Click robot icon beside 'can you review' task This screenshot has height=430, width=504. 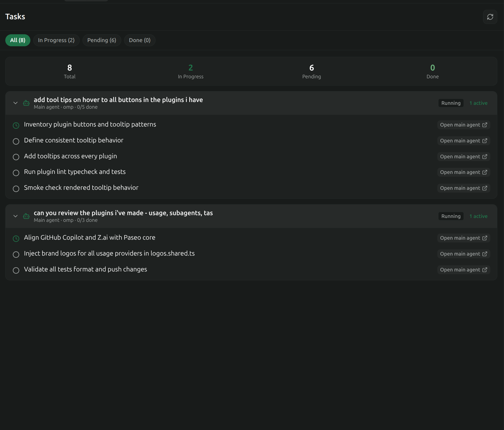(x=26, y=216)
